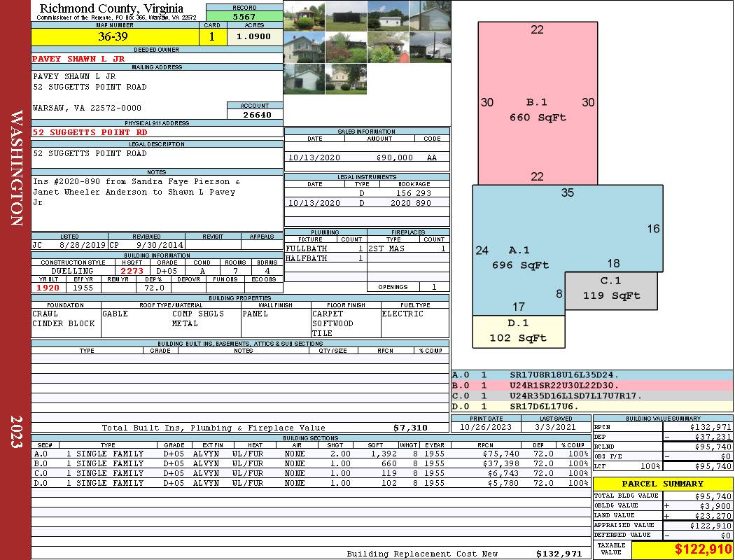735x560 pixels.
Task: Click the H SQFT value 2273
Action: tap(132, 271)
